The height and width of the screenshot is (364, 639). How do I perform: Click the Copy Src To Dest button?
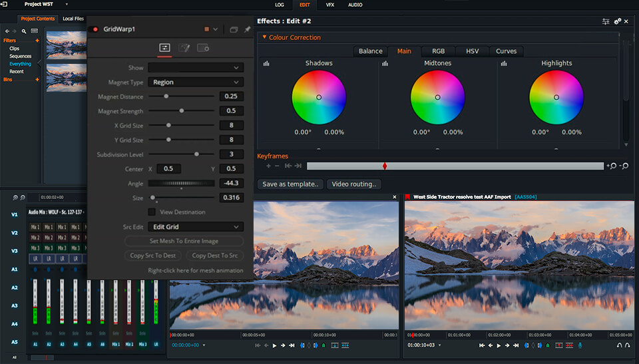tap(153, 256)
